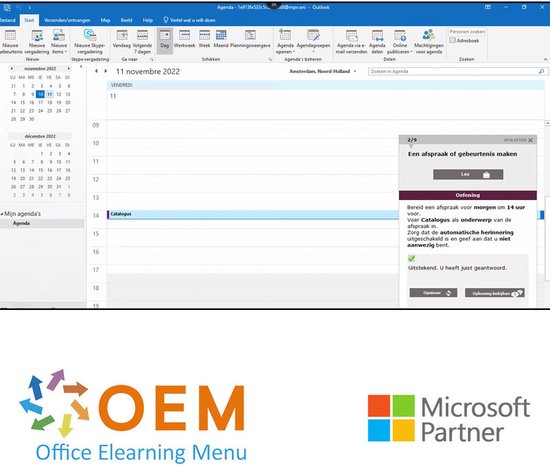550x466 pixels.
Task: Go to next month in mini calendar
Action: pyautogui.click(x=68, y=68)
